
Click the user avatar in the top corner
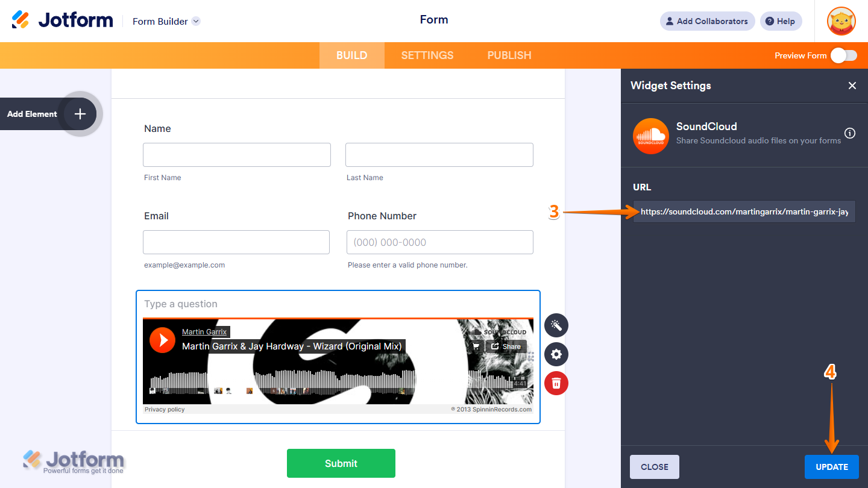click(x=840, y=20)
